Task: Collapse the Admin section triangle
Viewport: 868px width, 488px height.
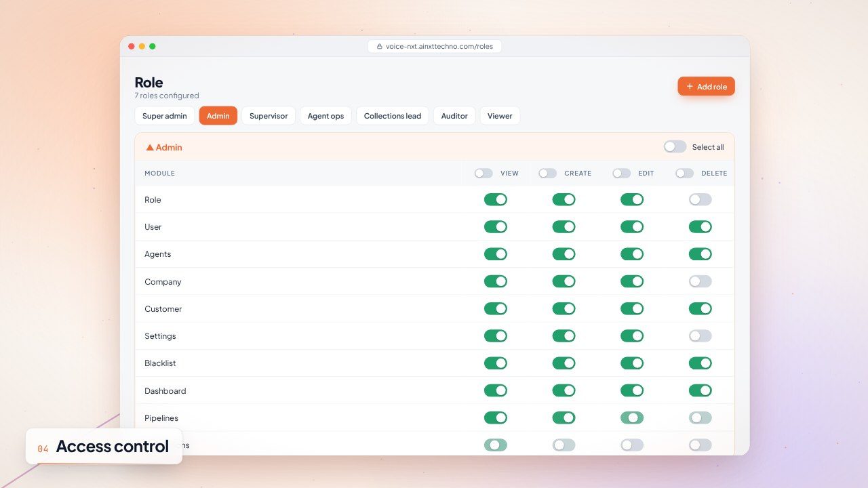Action: [x=150, y=147]
